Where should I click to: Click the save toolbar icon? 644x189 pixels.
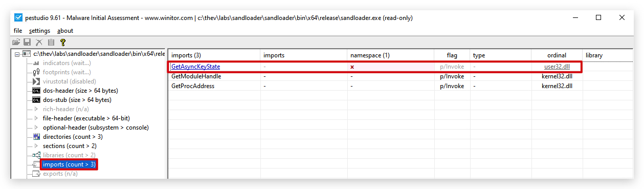[28, 43]
